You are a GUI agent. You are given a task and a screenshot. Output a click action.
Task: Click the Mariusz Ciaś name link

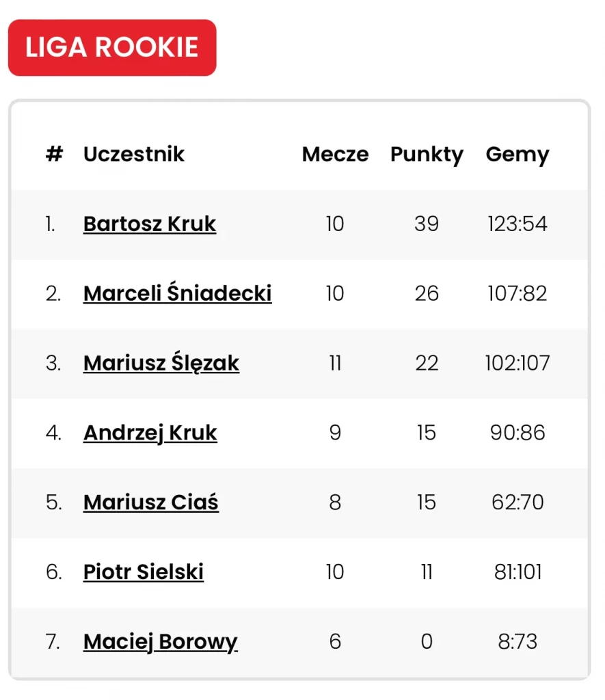pos(151,502)
